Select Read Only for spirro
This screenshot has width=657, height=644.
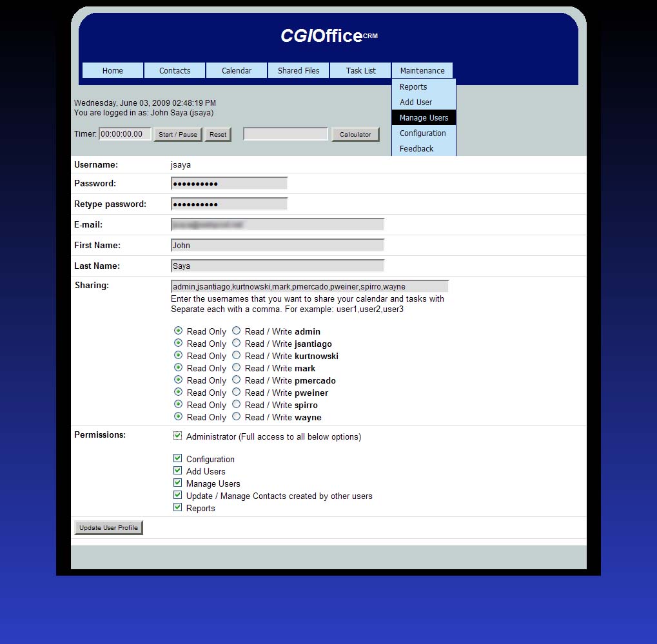coord(178,404)
